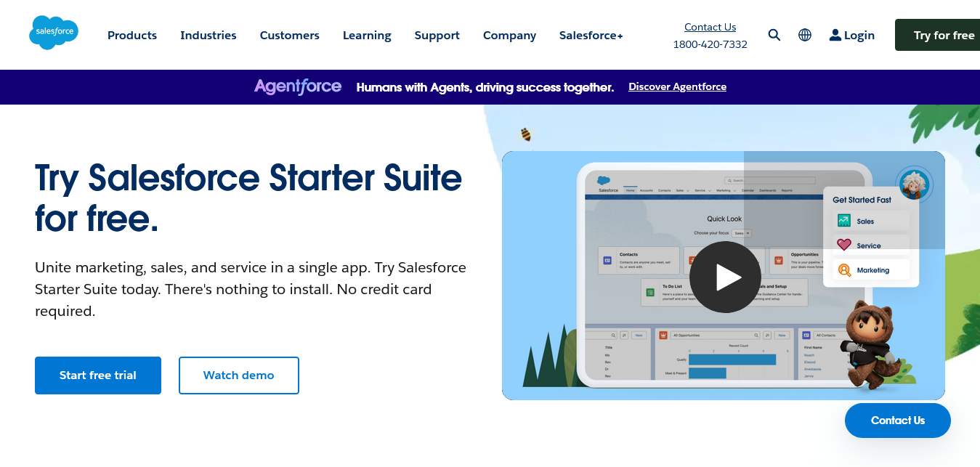Click the Service heart icon in video
The height and width of the screenshot is (467, 980).
(x=843, y=245)
